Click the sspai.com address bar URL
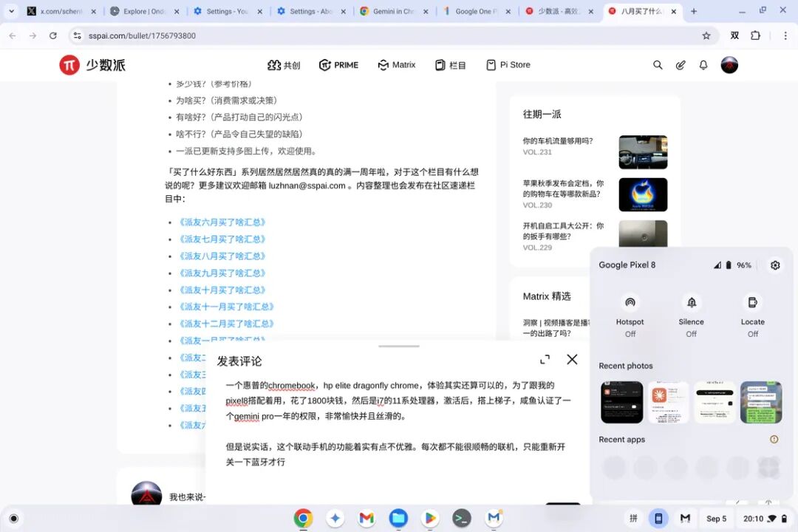 [x=142, y=35]
